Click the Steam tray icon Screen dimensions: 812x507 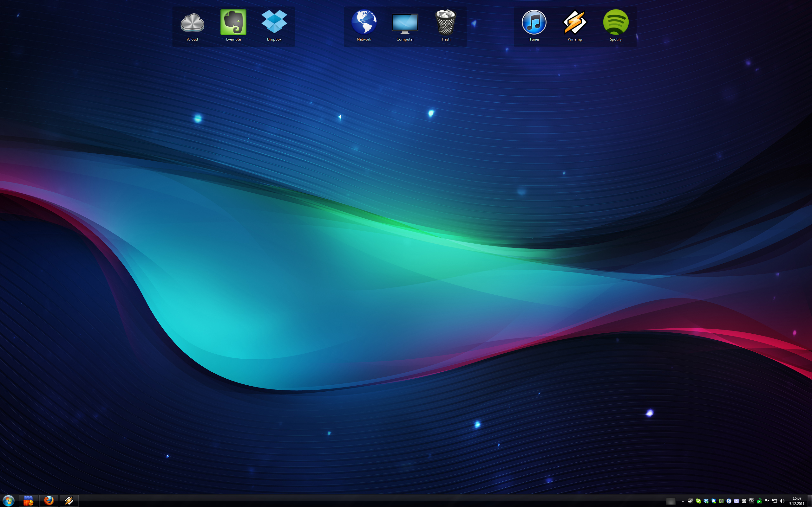point(691,501)
